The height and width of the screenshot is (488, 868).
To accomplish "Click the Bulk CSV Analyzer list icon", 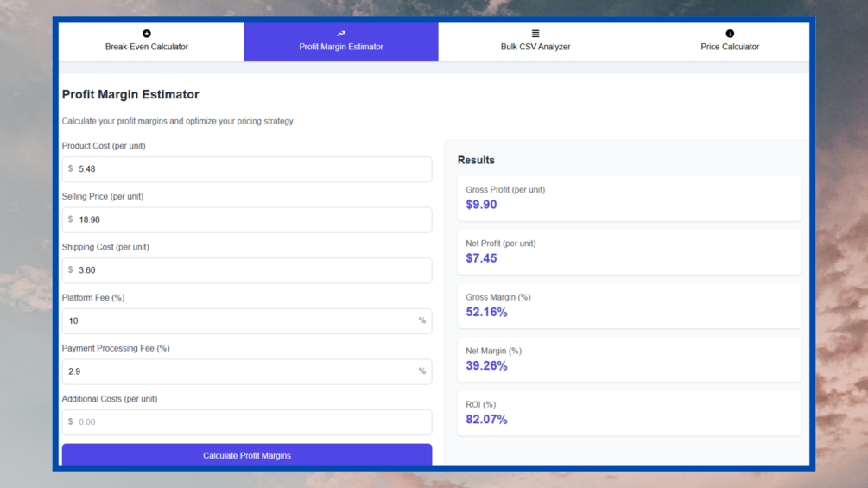I will tap(535, 34).
